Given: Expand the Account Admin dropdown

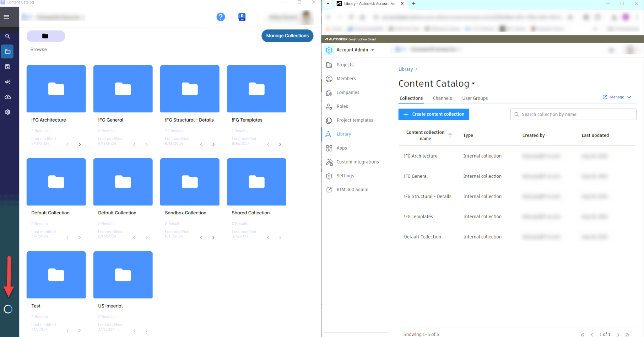Looking at the screenshot, I should coord(373,50).
